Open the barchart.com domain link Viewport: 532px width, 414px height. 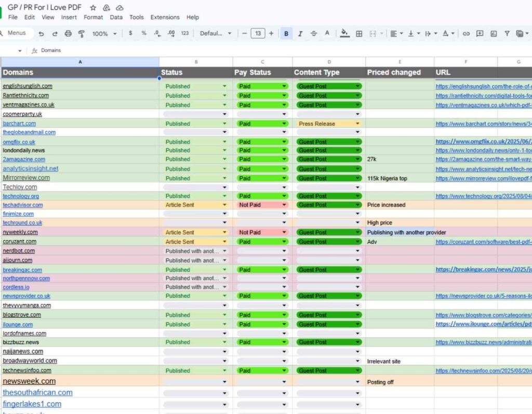(19, 124)
